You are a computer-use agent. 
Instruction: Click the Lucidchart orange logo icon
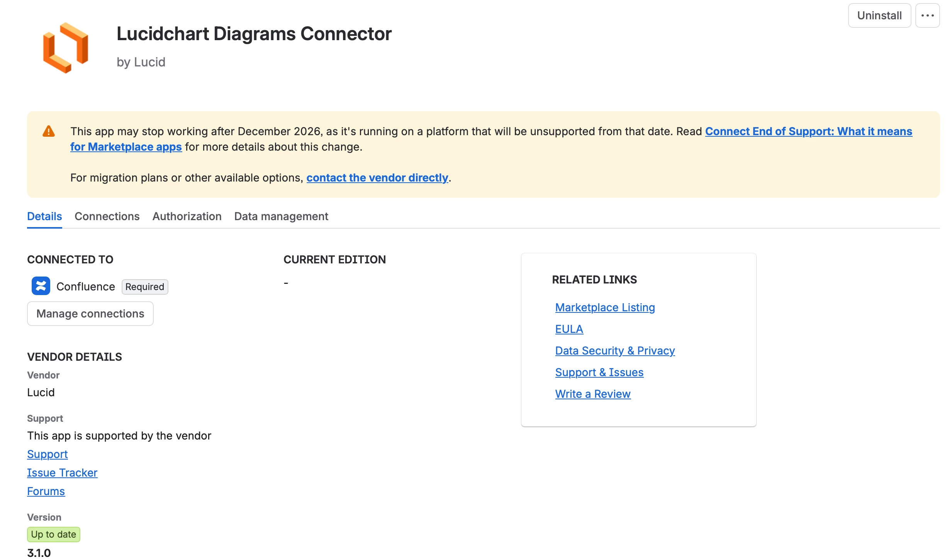[x=66, y=48]
